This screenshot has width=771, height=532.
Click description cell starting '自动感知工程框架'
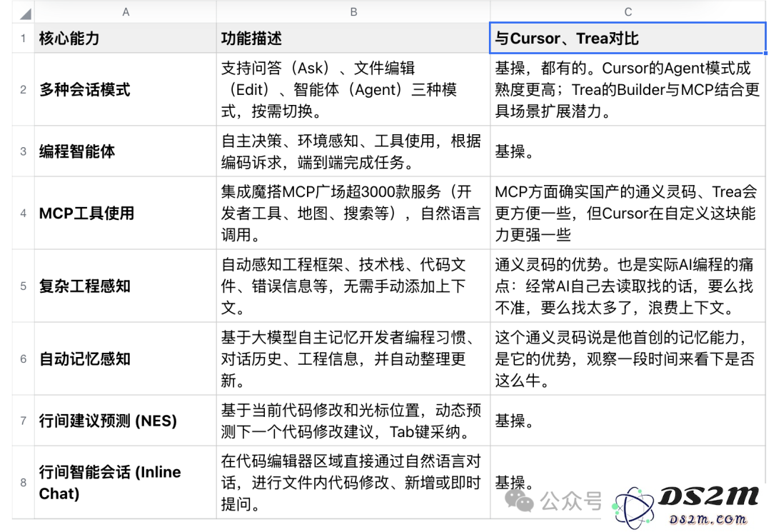click(x=353, y=286)
